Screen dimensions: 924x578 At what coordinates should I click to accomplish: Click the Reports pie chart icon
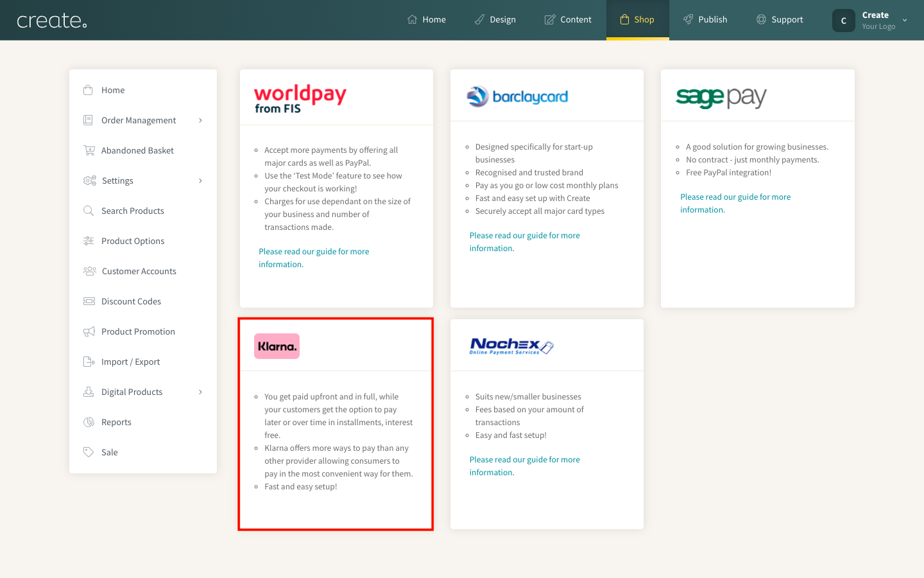pyautogui.click(x=89, y=422)
